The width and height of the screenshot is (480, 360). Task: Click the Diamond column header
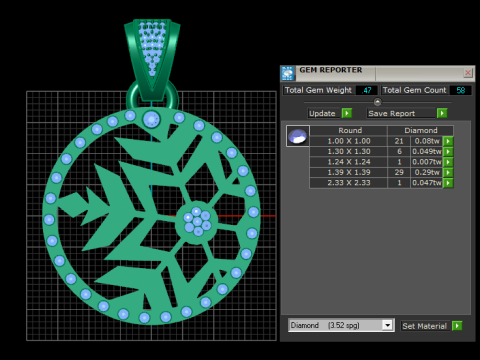click(420, 131)
